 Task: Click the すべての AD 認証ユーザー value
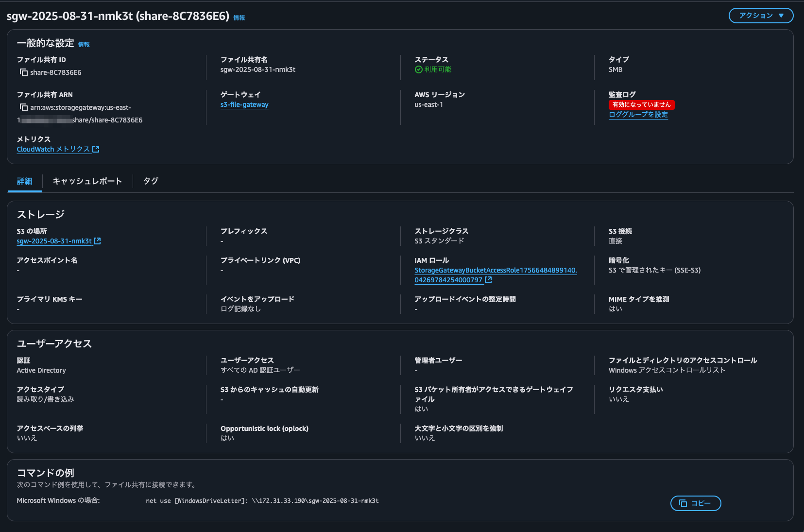pos(260,370)
